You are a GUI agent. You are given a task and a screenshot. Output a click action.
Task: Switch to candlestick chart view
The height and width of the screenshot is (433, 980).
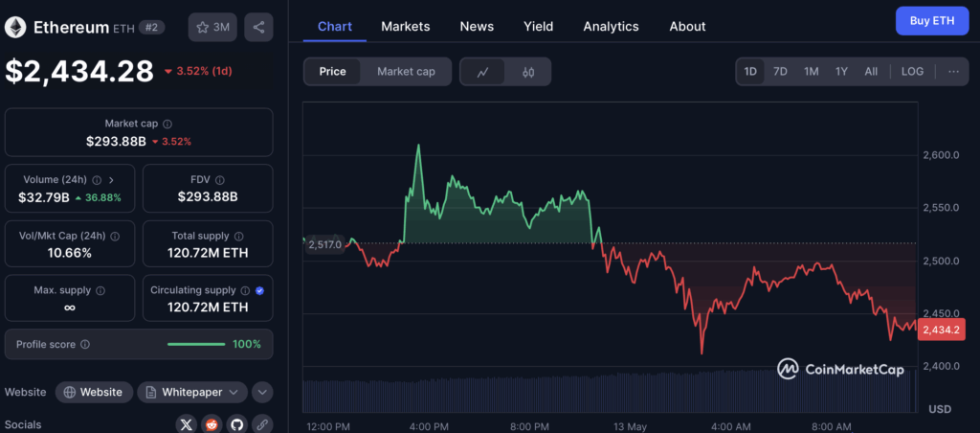tap(528, 72)
